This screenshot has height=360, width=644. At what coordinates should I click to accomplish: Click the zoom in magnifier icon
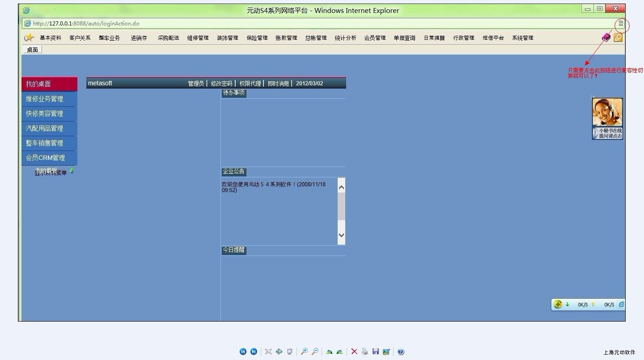304,352
